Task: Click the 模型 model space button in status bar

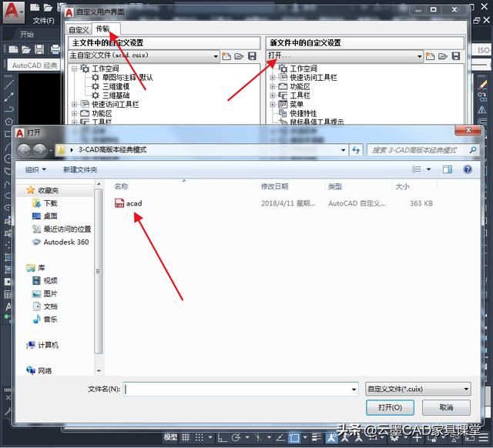Action: [170, 437]
